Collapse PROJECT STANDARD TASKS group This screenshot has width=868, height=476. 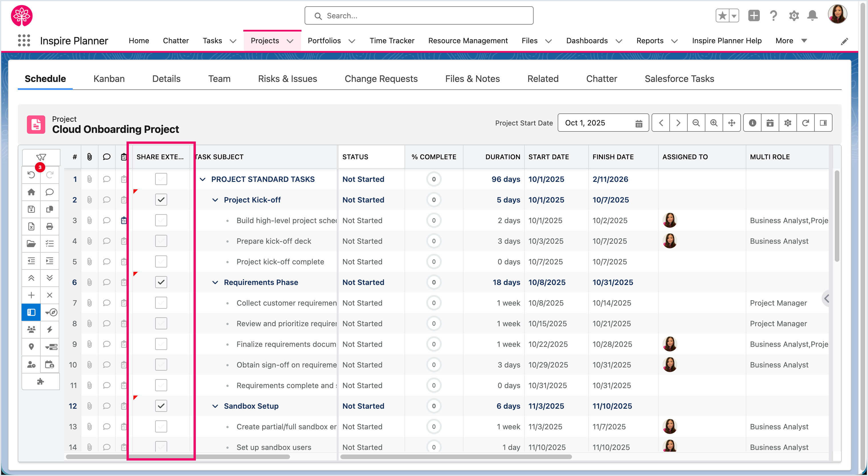[x=202, y=179]
